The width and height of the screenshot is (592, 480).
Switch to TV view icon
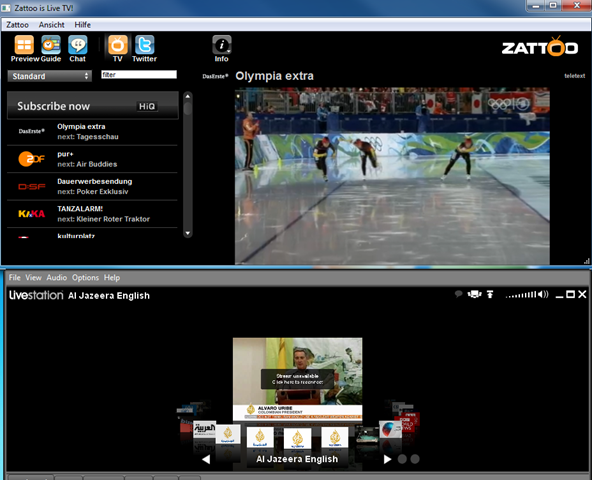pyautogui.click(x=118, y=45)
